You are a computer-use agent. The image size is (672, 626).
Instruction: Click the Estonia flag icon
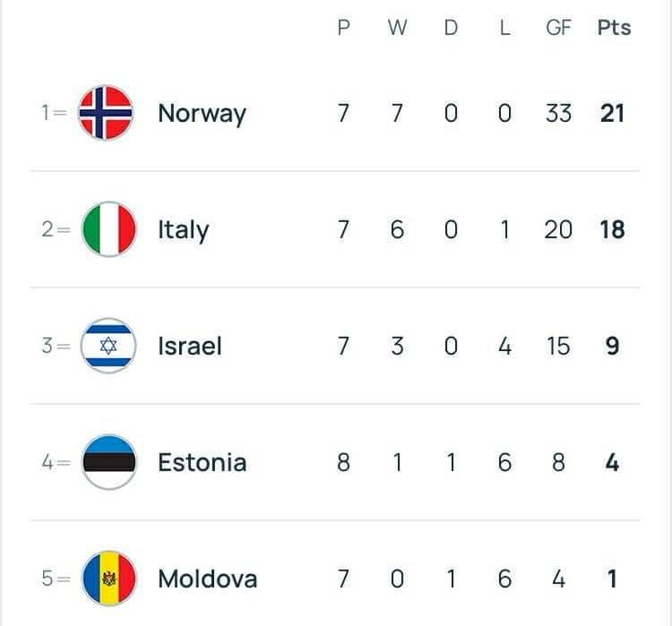[x=108, y=462]
